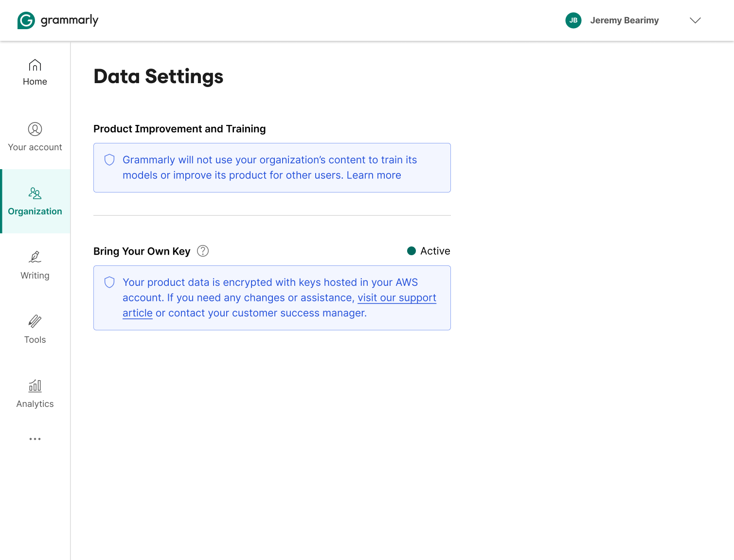The width and height of the screenshot is (734, 560).
Task: Expand the more options ellipsis menu
Action: click(35, 439)
